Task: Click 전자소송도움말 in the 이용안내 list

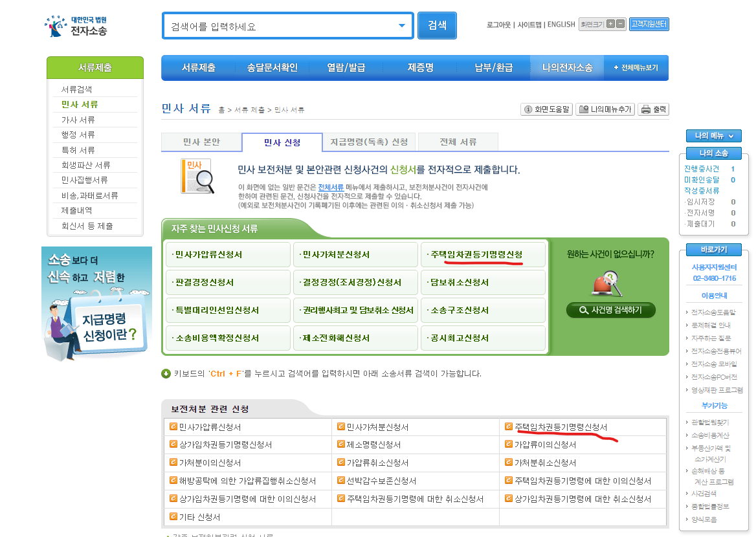Action: click(713, 312)
